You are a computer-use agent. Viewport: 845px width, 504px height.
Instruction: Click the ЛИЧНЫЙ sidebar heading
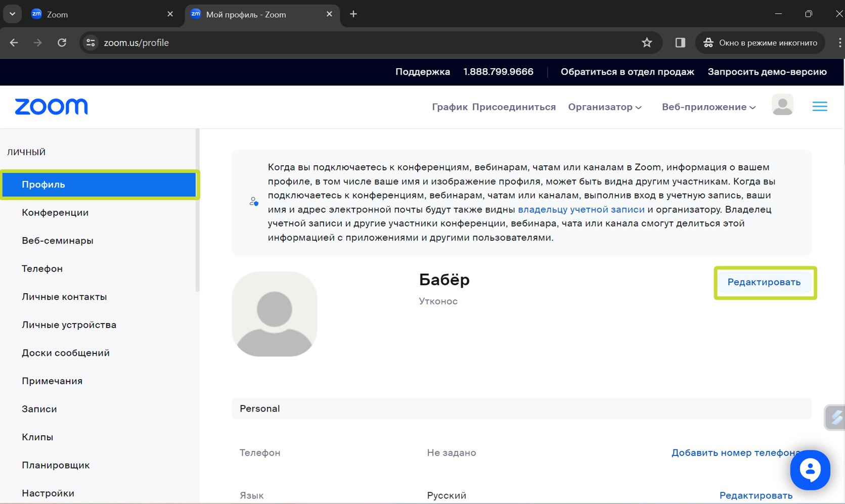26,152
